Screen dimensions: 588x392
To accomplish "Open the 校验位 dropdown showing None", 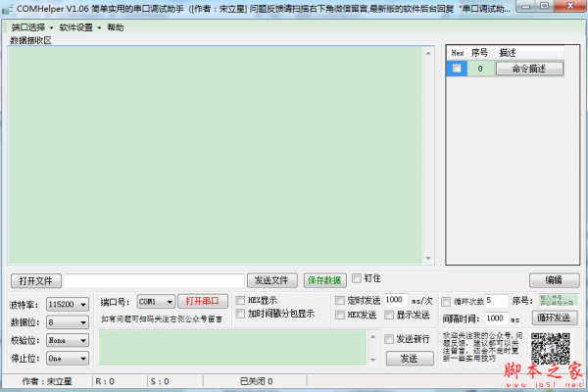I will click(x=68, y=340).
